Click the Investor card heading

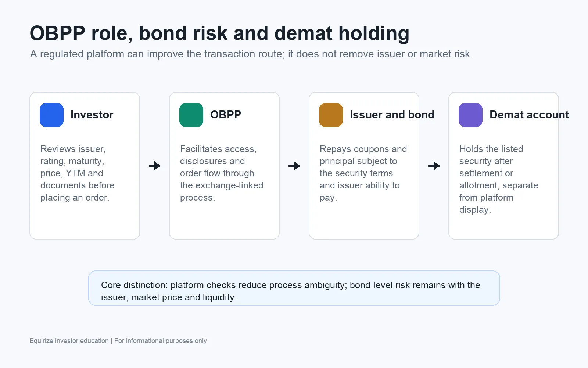click(x=92, y=115)
